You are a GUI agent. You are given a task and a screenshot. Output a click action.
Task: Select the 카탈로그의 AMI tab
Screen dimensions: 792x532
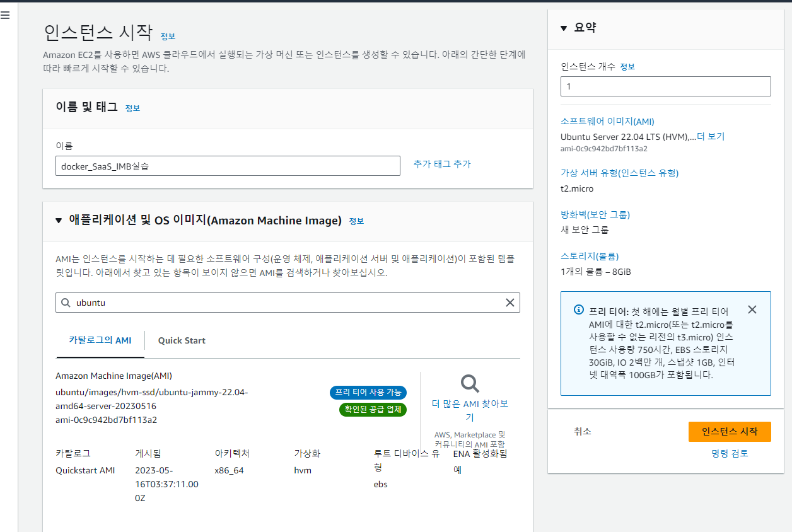[100, 340]
